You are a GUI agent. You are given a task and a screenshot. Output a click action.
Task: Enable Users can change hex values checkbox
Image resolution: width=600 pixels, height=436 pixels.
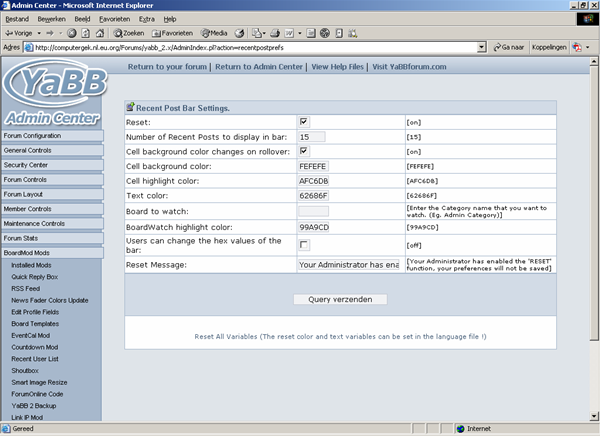(304, 245)
